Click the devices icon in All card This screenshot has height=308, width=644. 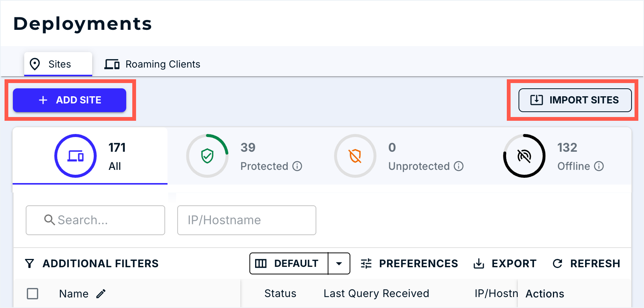pos(76,156)
